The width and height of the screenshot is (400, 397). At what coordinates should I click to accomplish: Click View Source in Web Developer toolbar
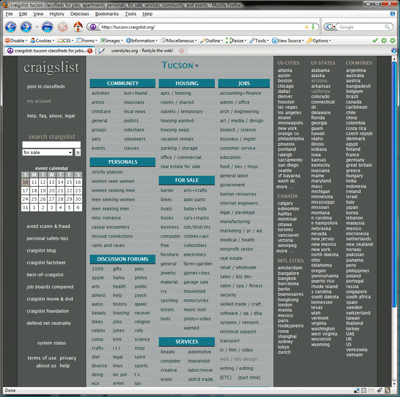coord(288,41)
